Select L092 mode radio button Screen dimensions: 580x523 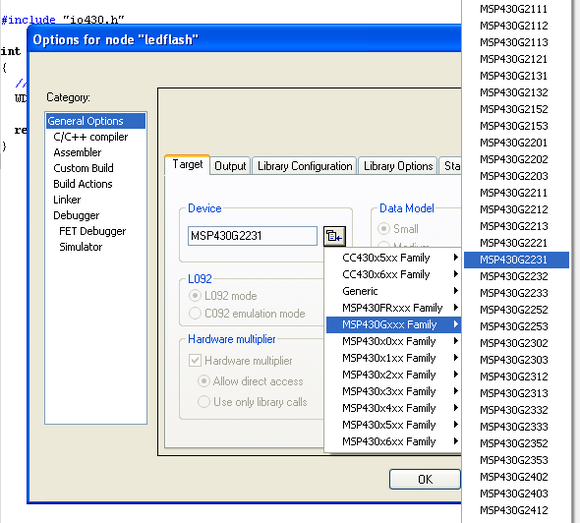[x=223, y=296]
